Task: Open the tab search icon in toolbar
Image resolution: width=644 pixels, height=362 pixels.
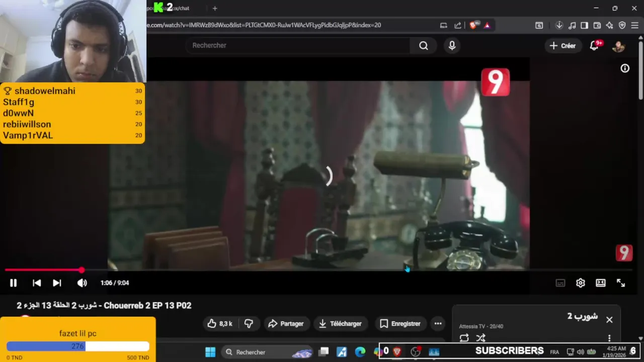Action: tap(539, 25)
